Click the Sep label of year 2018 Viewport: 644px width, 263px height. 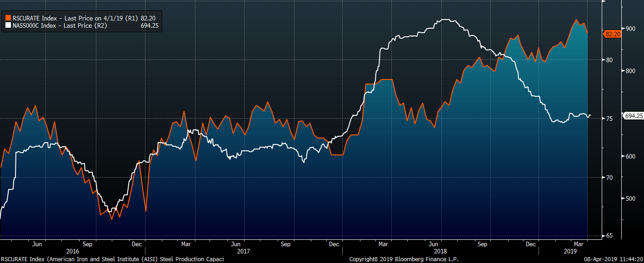482,244
